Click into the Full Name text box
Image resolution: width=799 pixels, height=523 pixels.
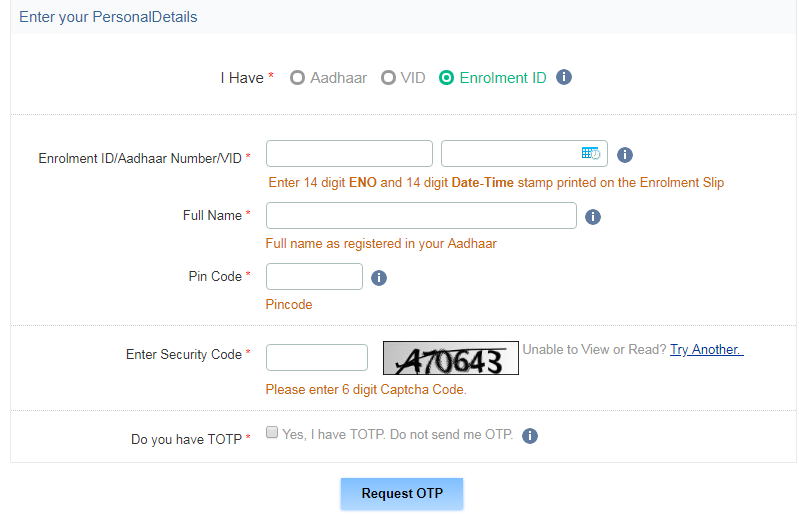point(421,215)
